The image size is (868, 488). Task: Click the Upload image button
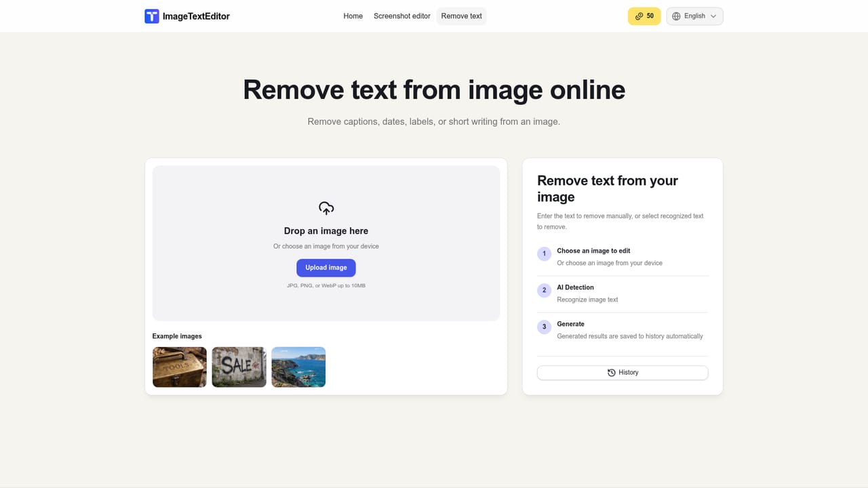click(x=326, y=268)
